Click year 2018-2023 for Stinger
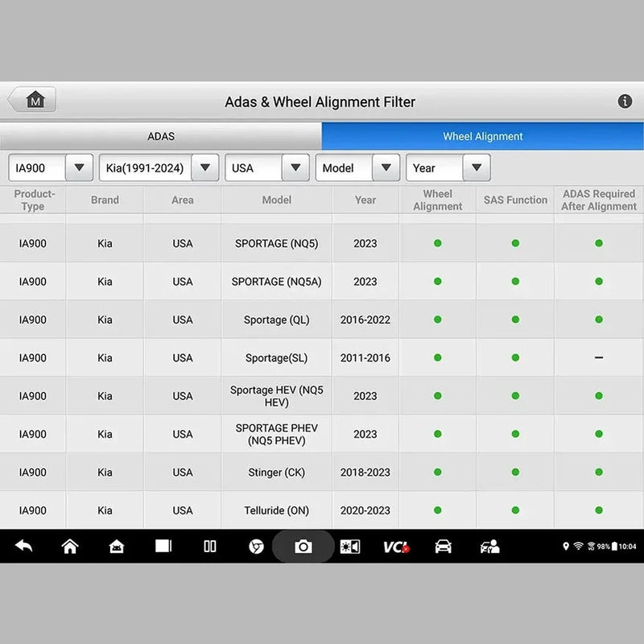Image resolution: width=644 pixels, height=644 pixels. (x=365, y=473)
